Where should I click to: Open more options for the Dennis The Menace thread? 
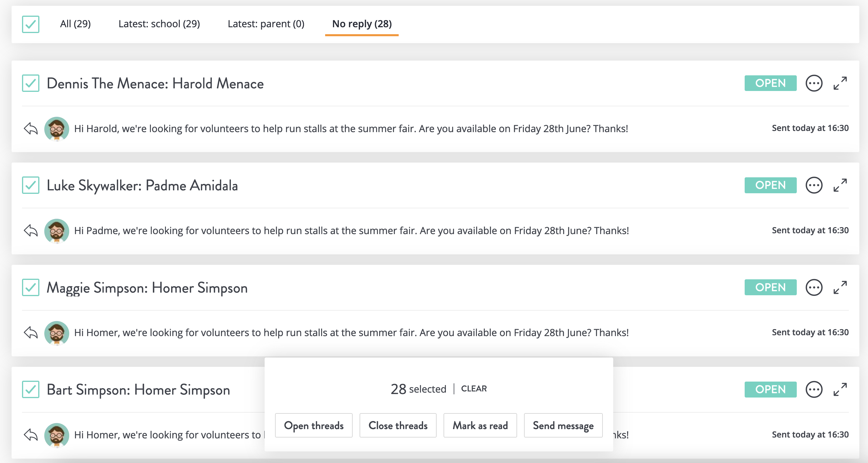click(814, 83)
